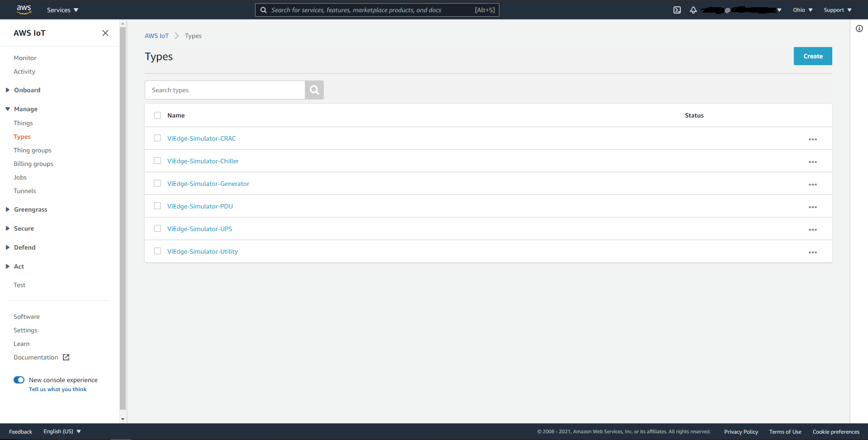This screenshot has width=868, height=440.
Task: Focus the top AWS services search field
Action: click(x=377, y=10)
